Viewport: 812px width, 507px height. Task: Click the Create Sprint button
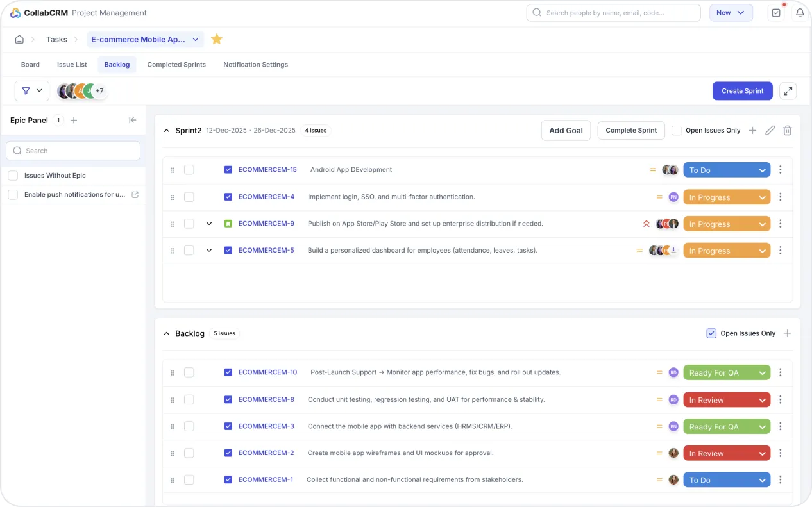pos(742,91)
